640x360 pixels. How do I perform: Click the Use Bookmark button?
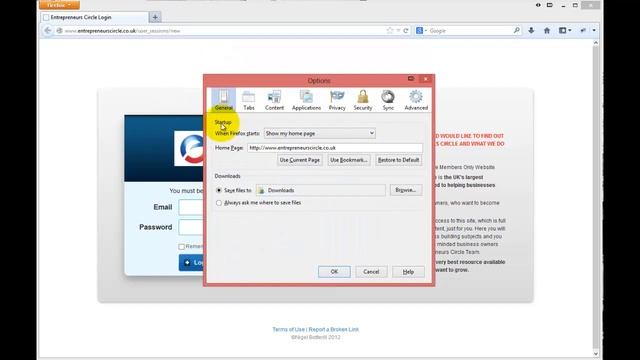(349, 160)
